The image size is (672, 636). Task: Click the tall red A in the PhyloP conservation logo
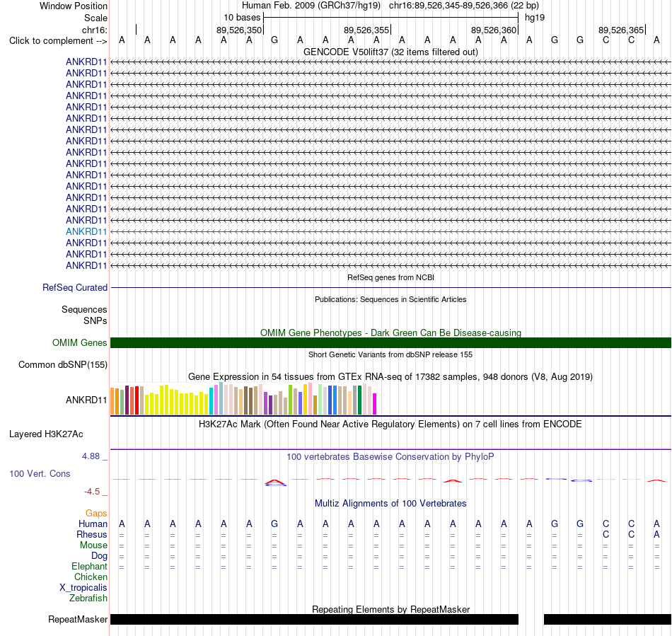click(274, 482)
